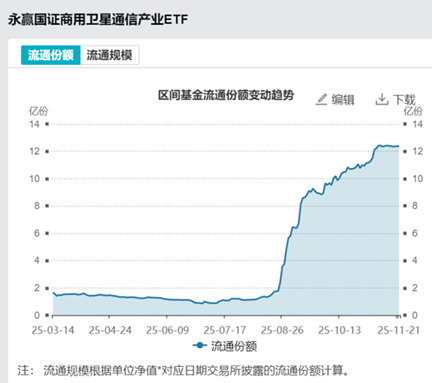Click the footnote starting with 注：流通规模根据单位净值
Viewport: 432px width, 383px height.
click(183, 370)
